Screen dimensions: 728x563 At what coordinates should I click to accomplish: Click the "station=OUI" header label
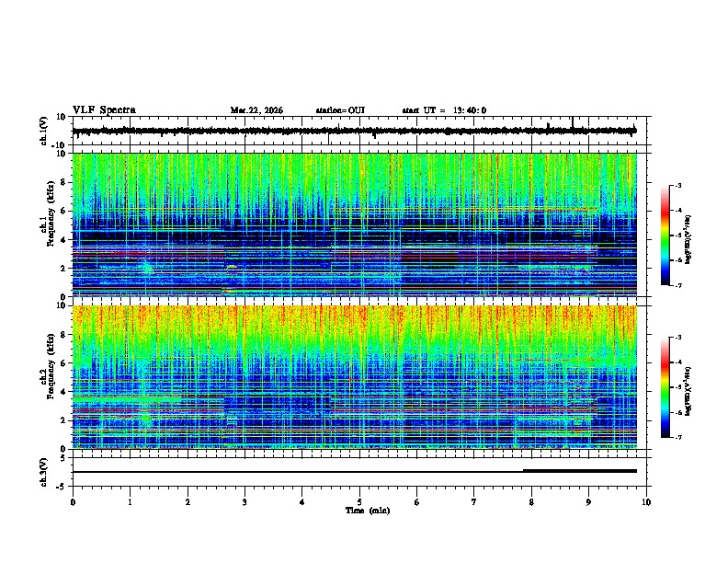click(x=340, y=110)
